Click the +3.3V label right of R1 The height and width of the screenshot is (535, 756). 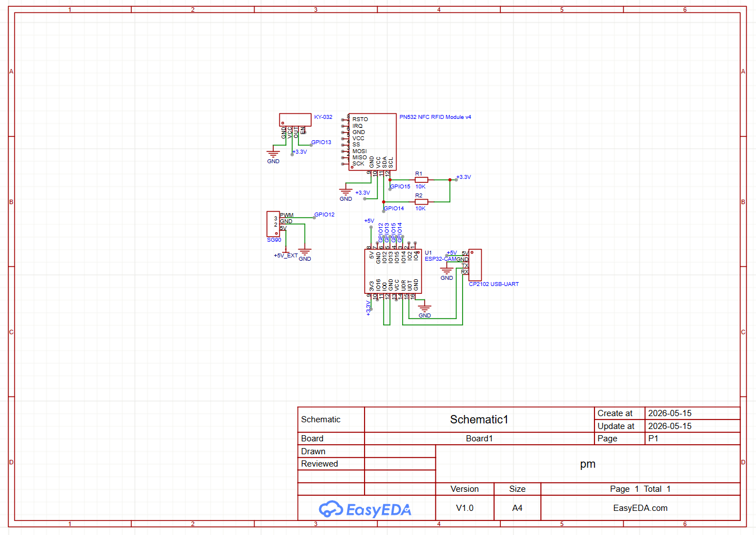click(x=464, y=177)
